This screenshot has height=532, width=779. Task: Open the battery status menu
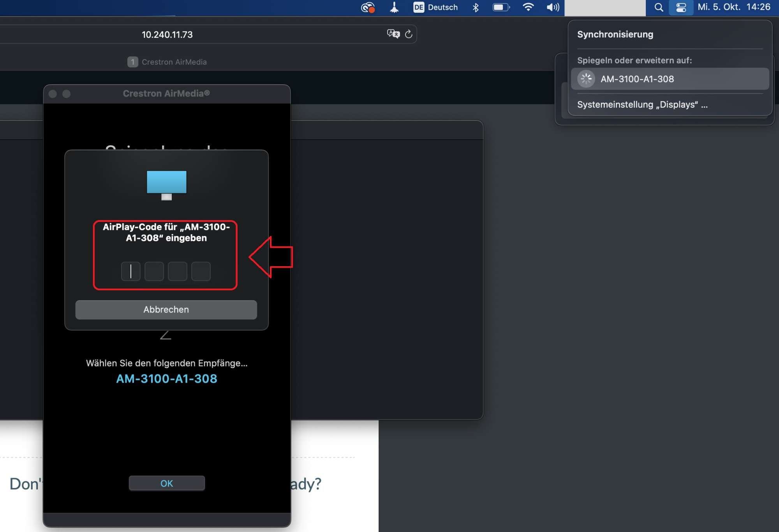pos(501,7)
